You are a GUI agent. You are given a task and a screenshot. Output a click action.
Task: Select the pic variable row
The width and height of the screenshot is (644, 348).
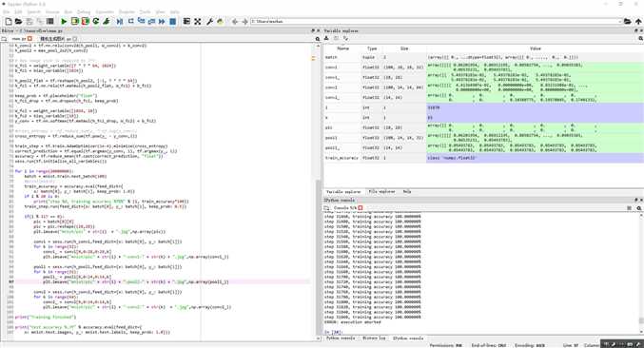483,127
